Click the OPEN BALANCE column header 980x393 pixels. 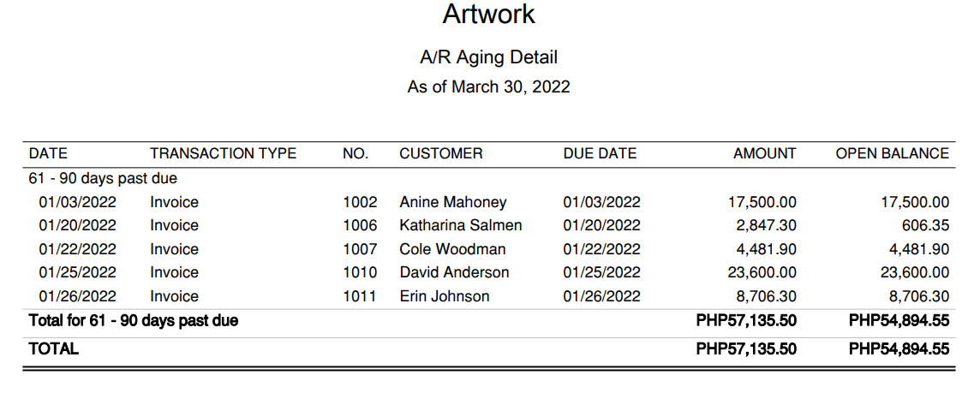892,153
